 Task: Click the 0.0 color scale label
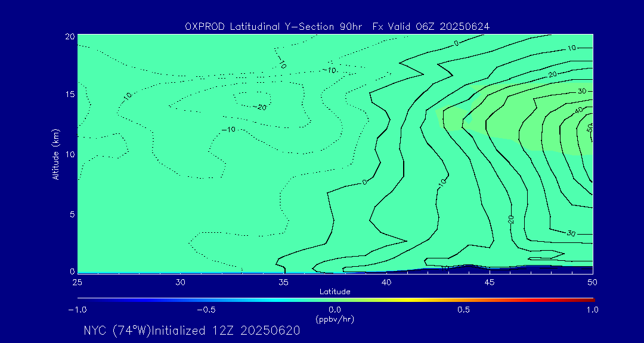tap(335, 310)
